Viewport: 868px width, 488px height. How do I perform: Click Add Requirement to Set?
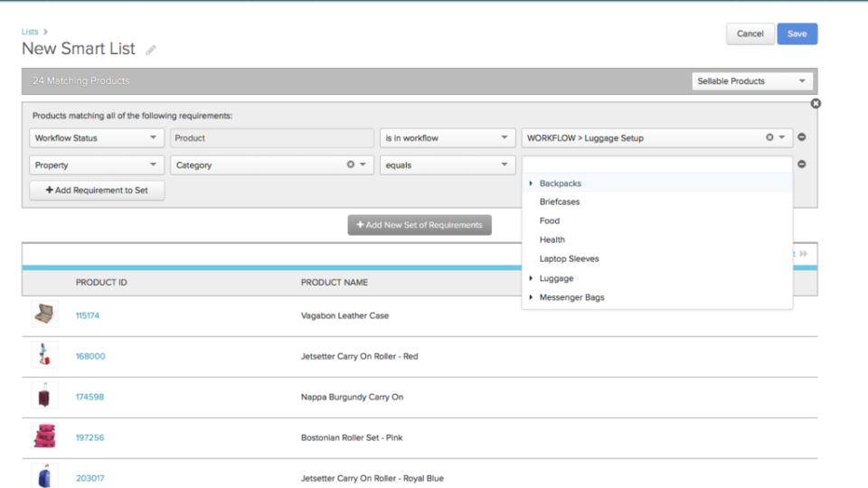pyautogui.click(x=97, y=191)
